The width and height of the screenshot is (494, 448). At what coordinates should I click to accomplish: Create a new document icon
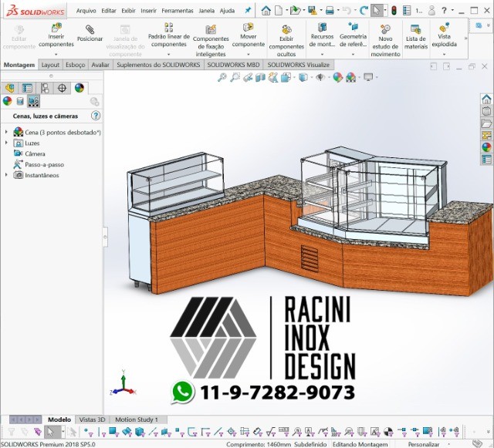pyautogui.click(x=279, y=11)
